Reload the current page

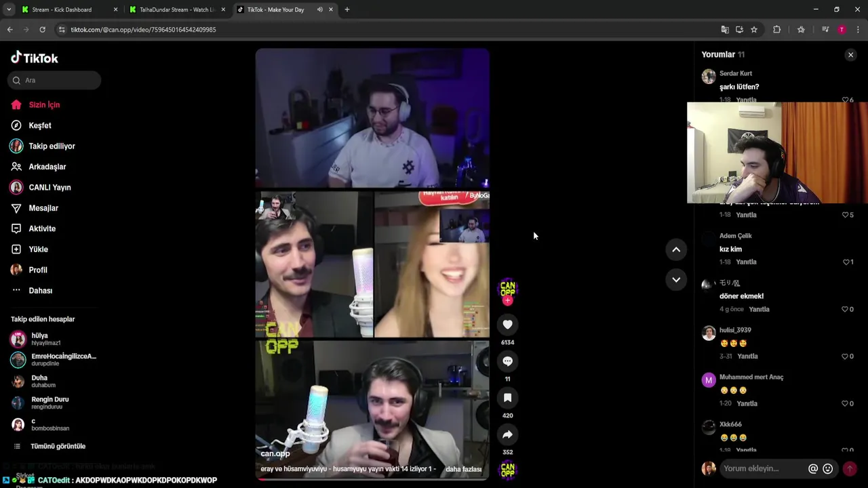click(42, 30)
